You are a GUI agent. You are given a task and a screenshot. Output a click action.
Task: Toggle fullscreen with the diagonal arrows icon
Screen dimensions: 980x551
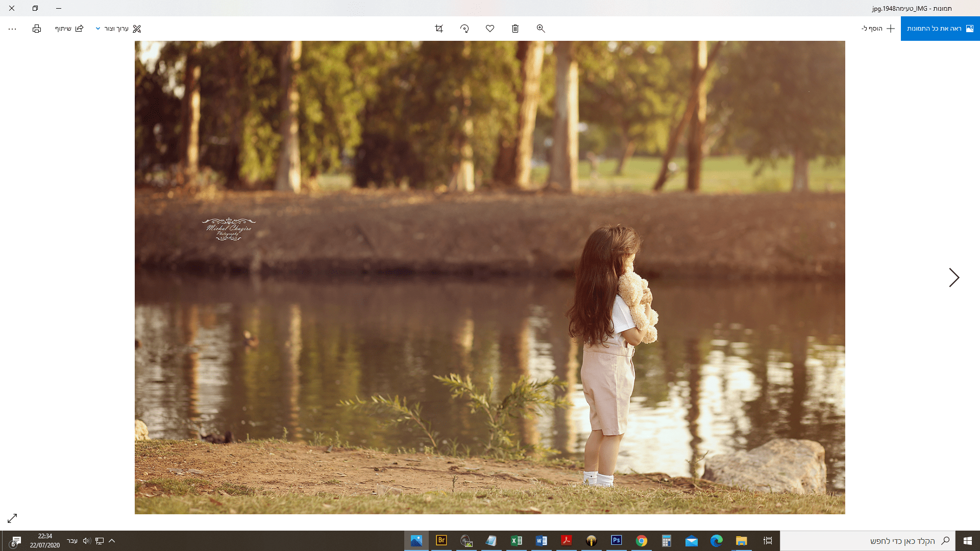pyautogui.click(x=12, y=518)
